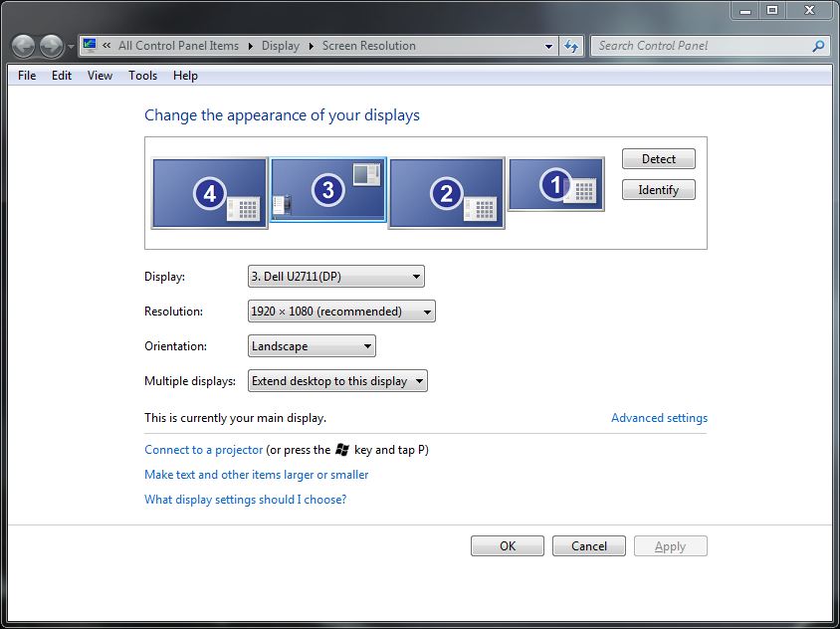Open the Tools menu
The height and width of the screenshot is (629, 840).
142,76
